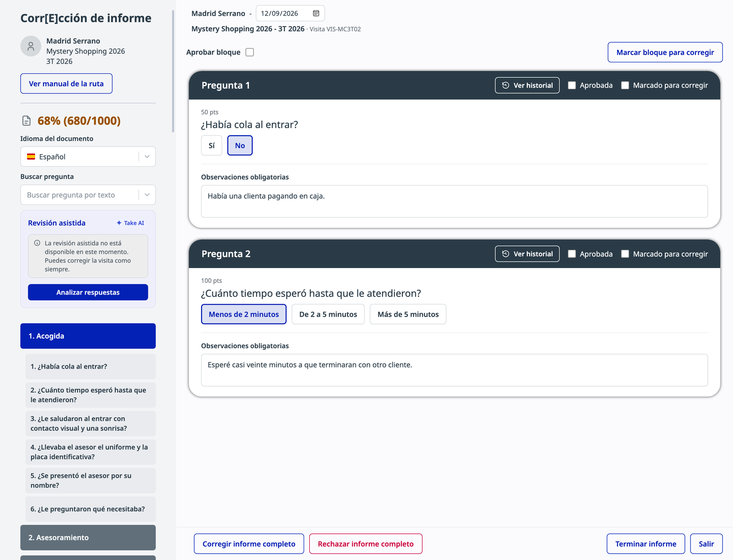Go to question 6. ¿Le preguntaron qué necesitaba?
The height and width of the screenshot is (560, 733).
click(91, 509)
